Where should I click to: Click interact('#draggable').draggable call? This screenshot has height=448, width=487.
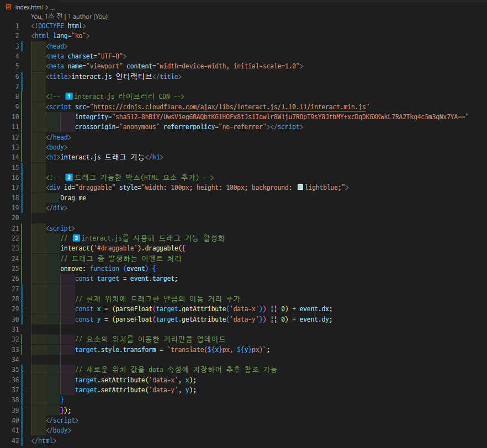tap(123, 248)
